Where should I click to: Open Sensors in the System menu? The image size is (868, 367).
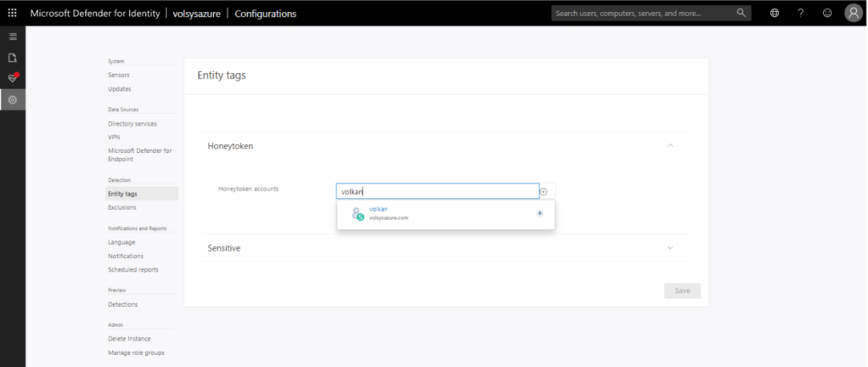pyautogui.click(x=119, y=75)
